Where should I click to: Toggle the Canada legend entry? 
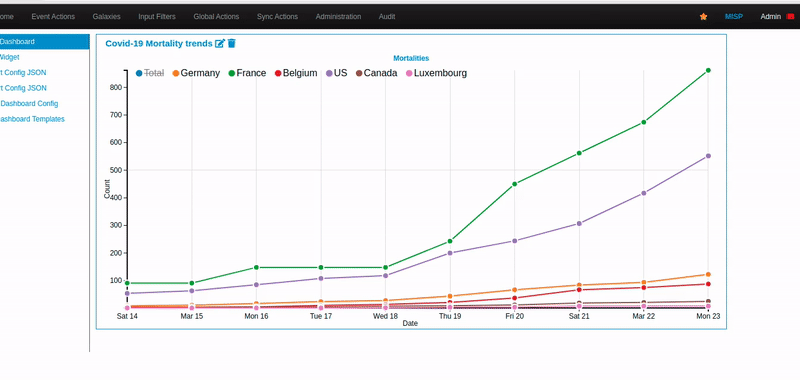(376, 73)
